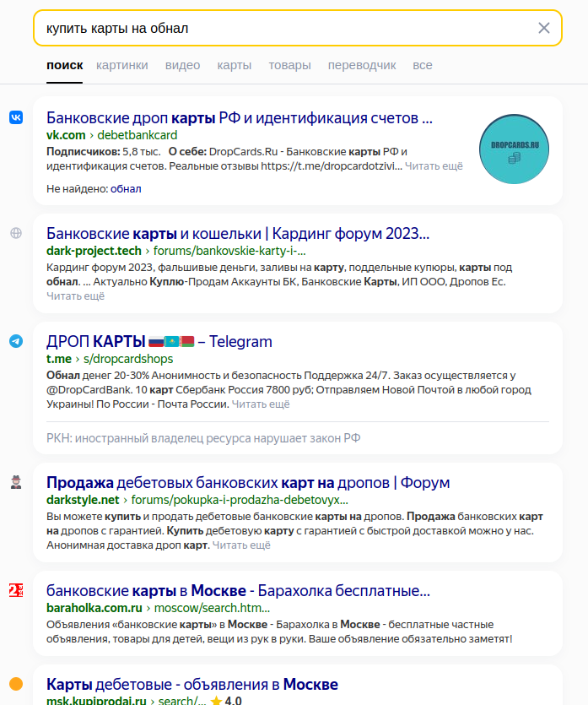Image resolution: width=588 pixels, height=705 pixels.
Task: Open 'Продажа дебетовых банковских карт на дропов | Форум'
Action: [x=248, y=482]
